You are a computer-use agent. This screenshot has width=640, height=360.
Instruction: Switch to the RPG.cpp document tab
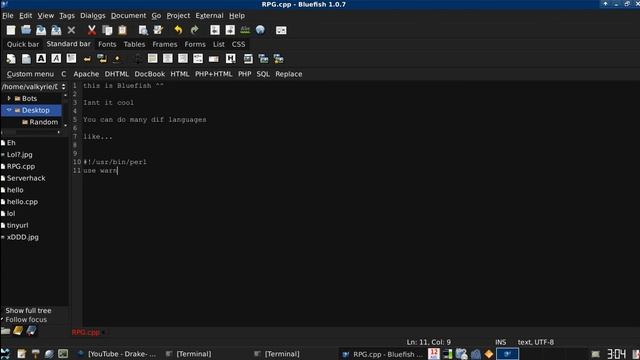(x=86, y=332)
